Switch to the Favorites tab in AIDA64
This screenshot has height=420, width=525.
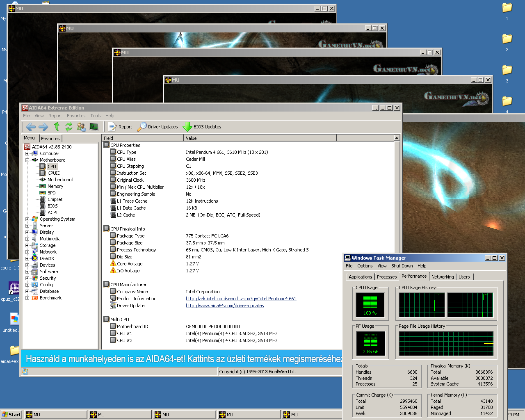[50, 139]
